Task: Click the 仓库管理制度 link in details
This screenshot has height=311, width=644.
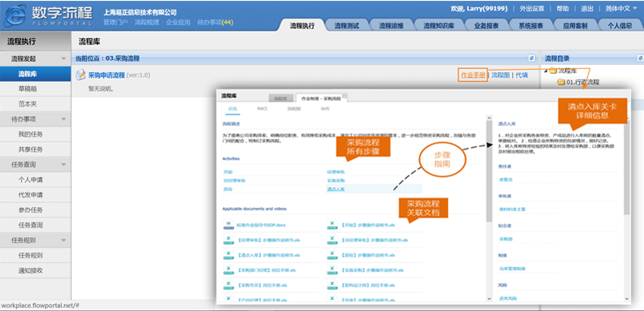Action: [x=511, y=269]
